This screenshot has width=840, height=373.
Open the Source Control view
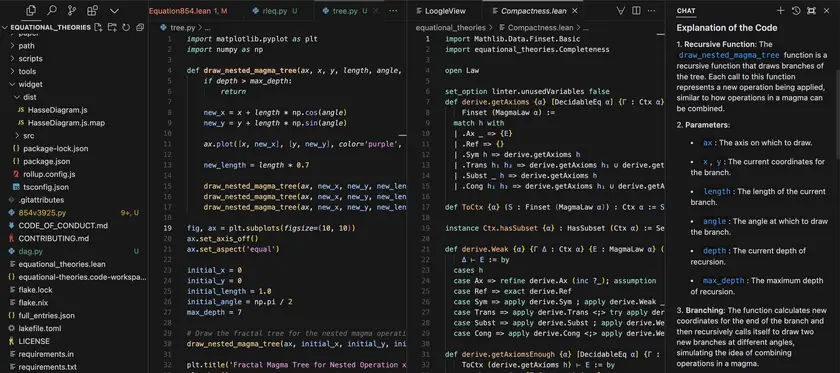tap(72, 10)
